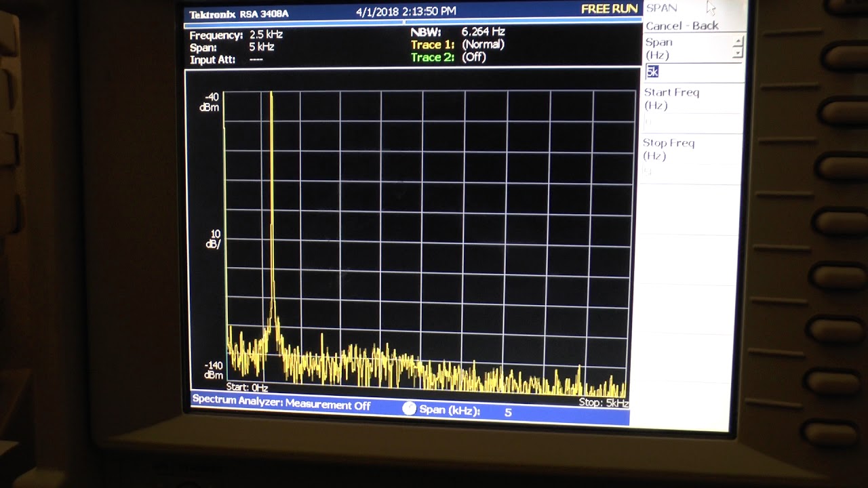Select the Cancel - Back menu entry
868x488 pixels.
tap(682, 26)
